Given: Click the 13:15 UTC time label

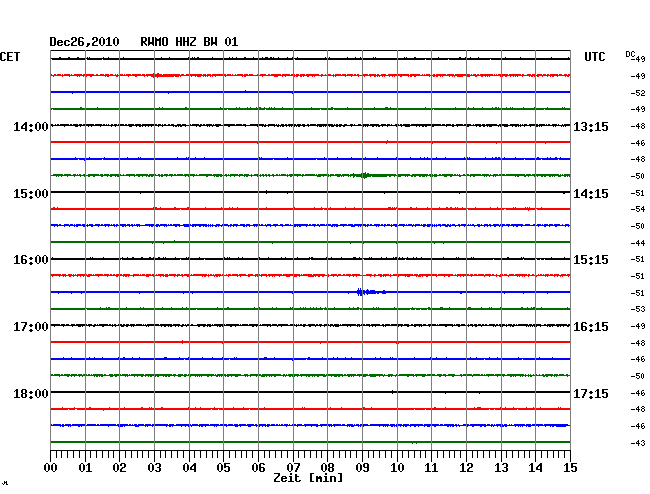Looking at the screenshot, I should tap(591, 126).
